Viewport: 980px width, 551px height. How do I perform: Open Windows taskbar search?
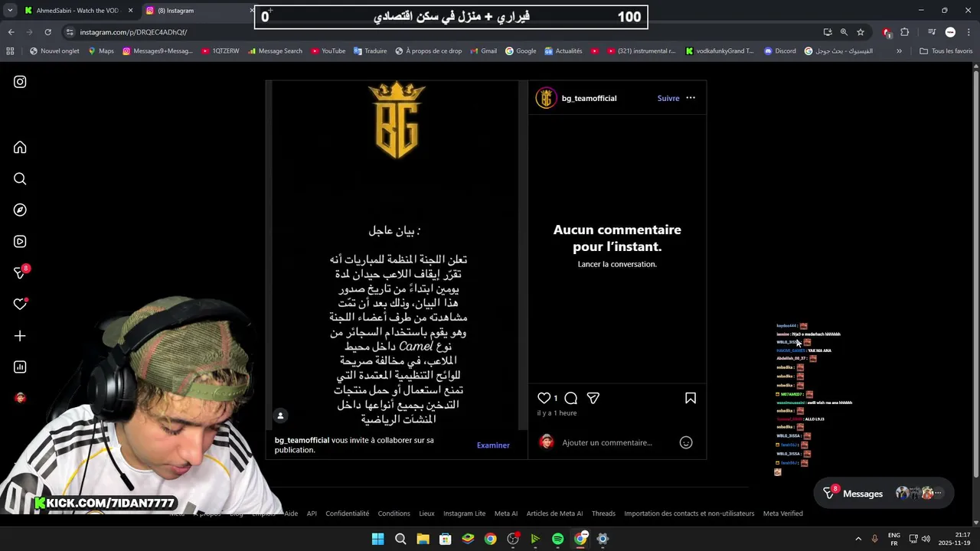(400, 539)
